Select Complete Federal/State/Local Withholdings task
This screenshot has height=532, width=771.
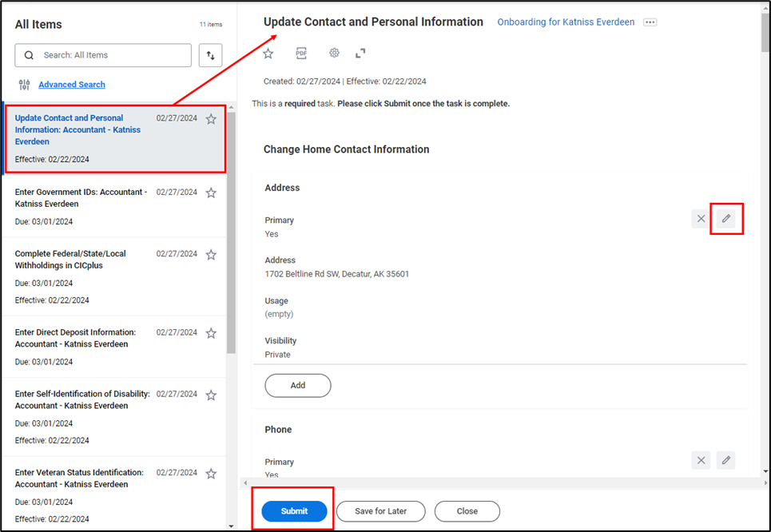70,260
